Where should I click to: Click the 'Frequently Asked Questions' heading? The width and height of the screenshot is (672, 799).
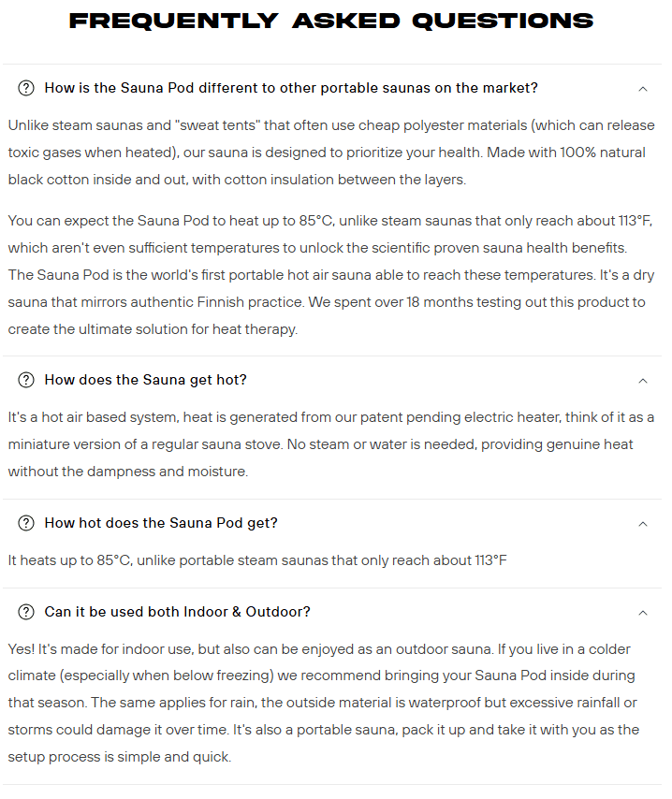[x=331, y=21]
